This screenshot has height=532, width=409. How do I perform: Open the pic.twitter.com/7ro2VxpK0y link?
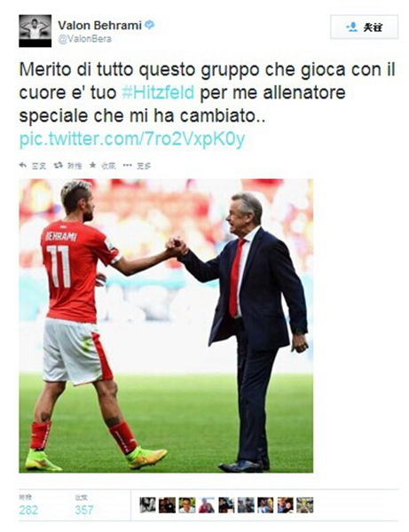[x=132, y=139]
